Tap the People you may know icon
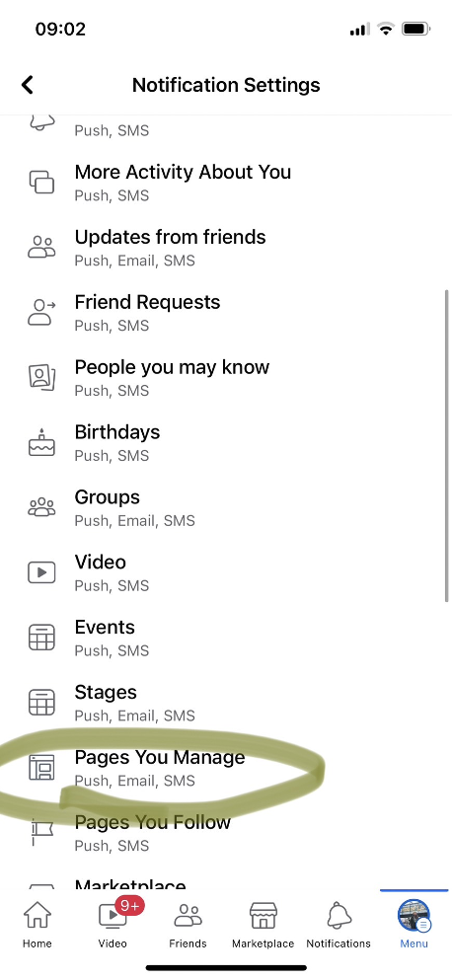The width and height of the screenshot is (452, 980). tap(41, 377)
